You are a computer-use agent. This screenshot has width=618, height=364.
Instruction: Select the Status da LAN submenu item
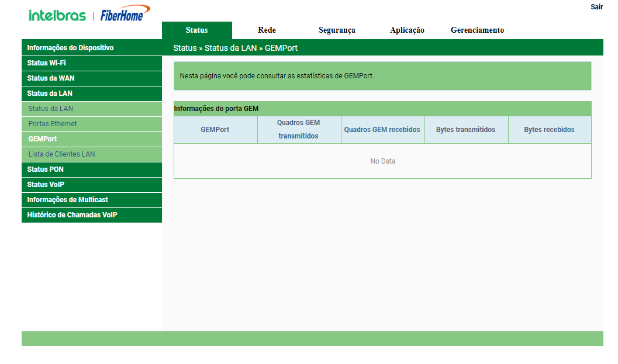point(92,109)
